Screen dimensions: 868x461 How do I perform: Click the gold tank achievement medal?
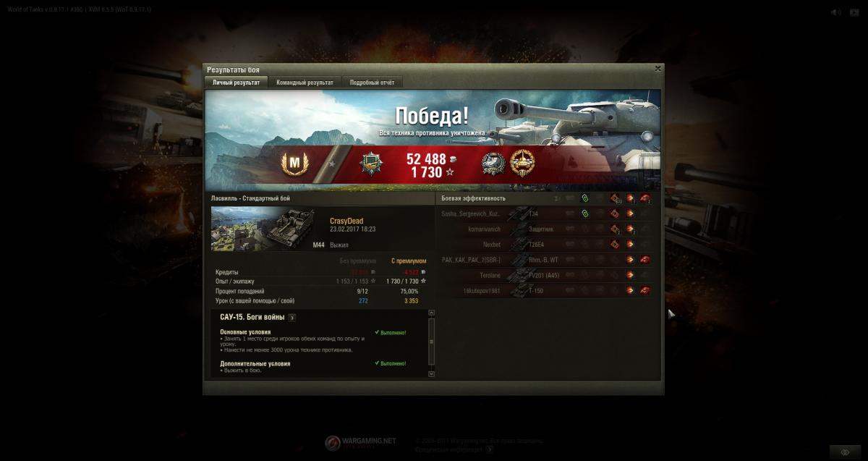point(522,164)
